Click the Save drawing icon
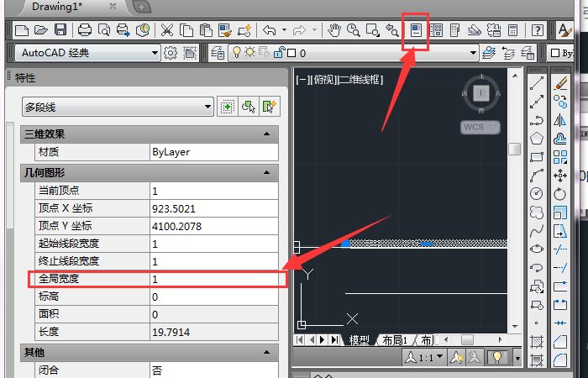The image size is (588, 378). [60, 30]
